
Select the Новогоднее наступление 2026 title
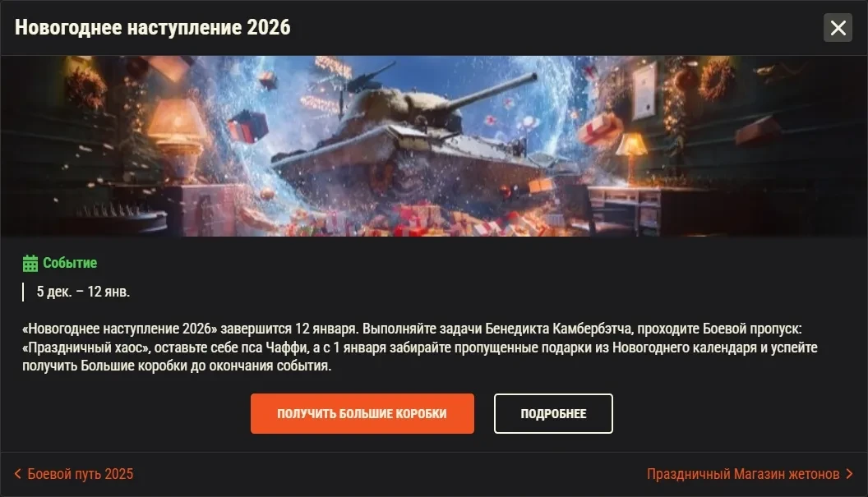(152, 27)
